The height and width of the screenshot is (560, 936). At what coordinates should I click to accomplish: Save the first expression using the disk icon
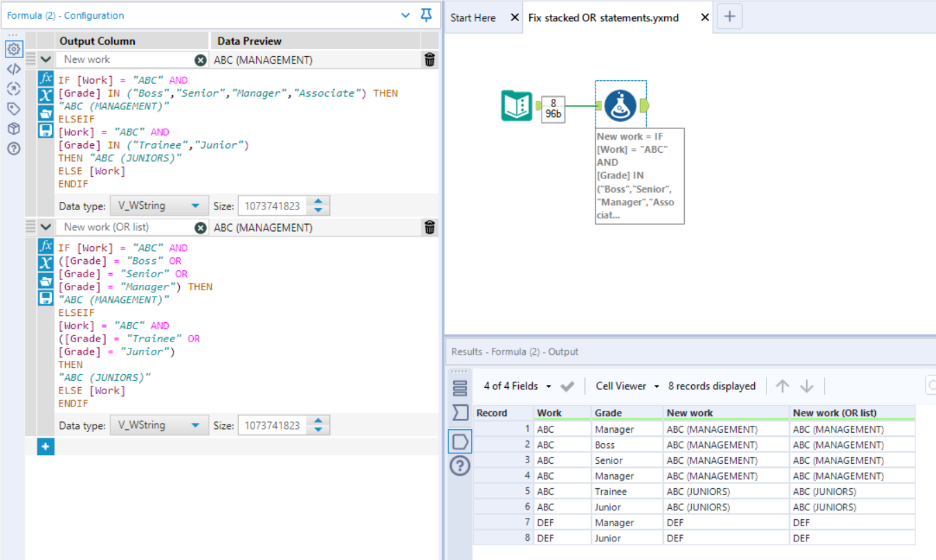(x=45, y=130)
